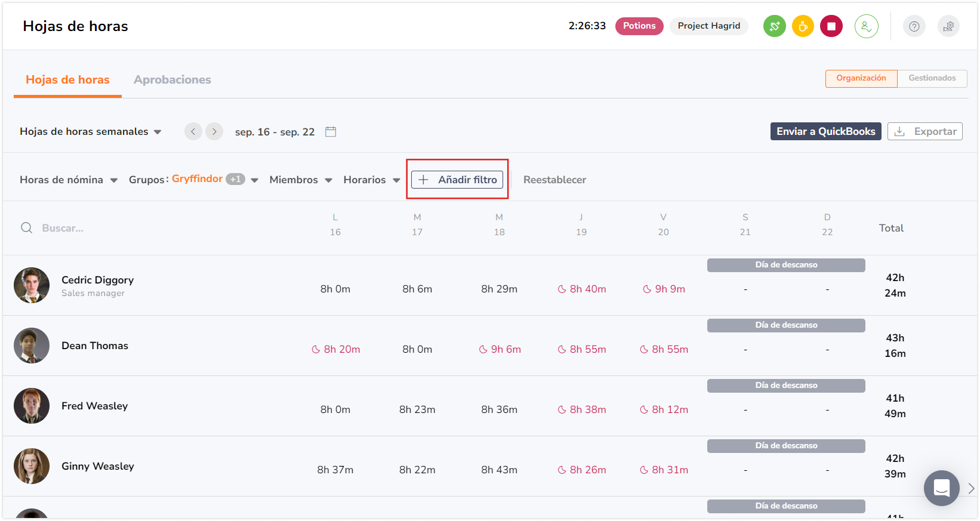Click the search magnifier icon
Image resolution: width=980 pixels, height=521 pixels.
[x=27, y=228]
